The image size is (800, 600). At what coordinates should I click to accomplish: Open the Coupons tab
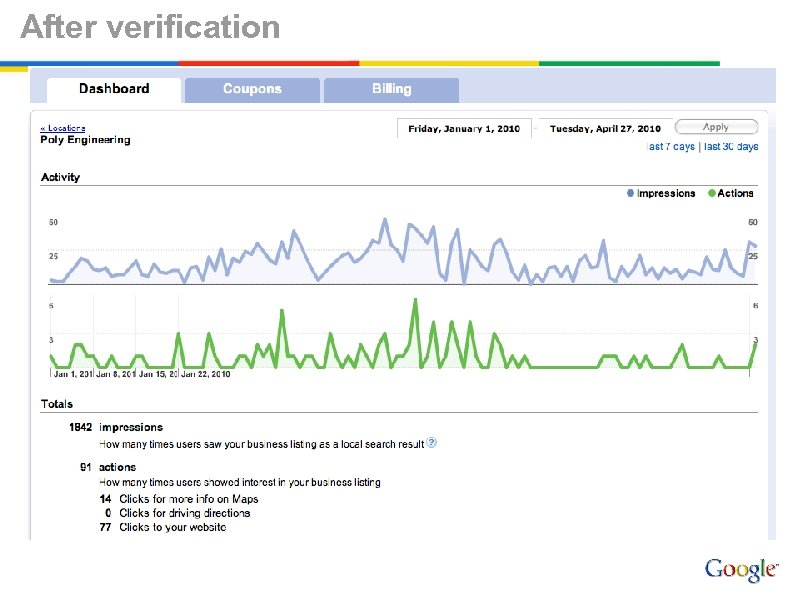252,89
